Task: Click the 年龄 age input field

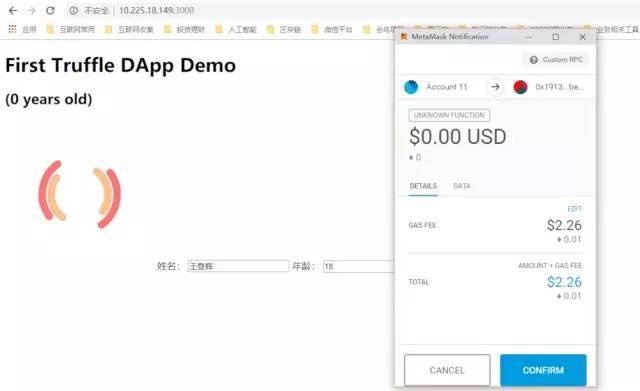Action: click(x=359, y=266)
